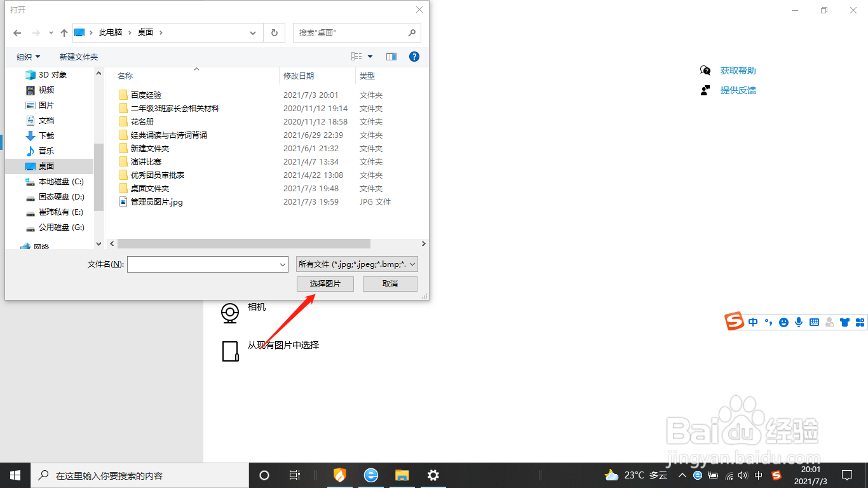868x488 pixels.
Task: Click the sidebar vertical scrollbar thumb
Action: click(x=98, y=177)
